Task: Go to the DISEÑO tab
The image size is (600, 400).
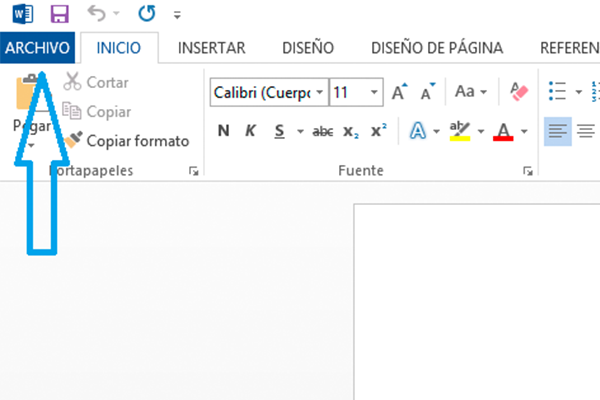Action: point(308,48)
